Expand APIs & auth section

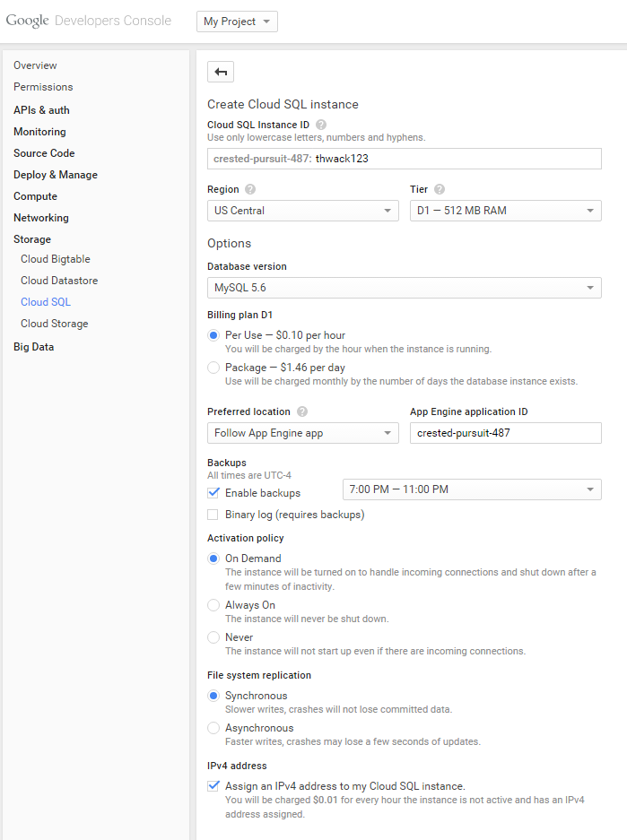42,110
